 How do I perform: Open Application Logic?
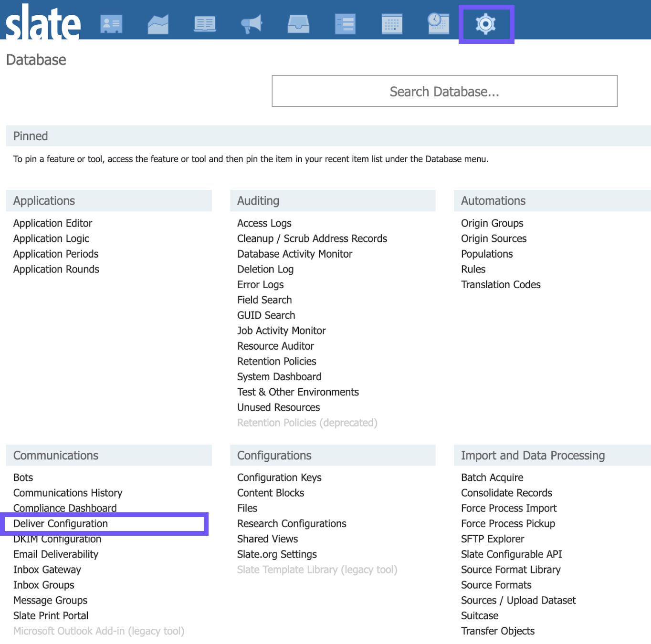[x=51, y=239]
